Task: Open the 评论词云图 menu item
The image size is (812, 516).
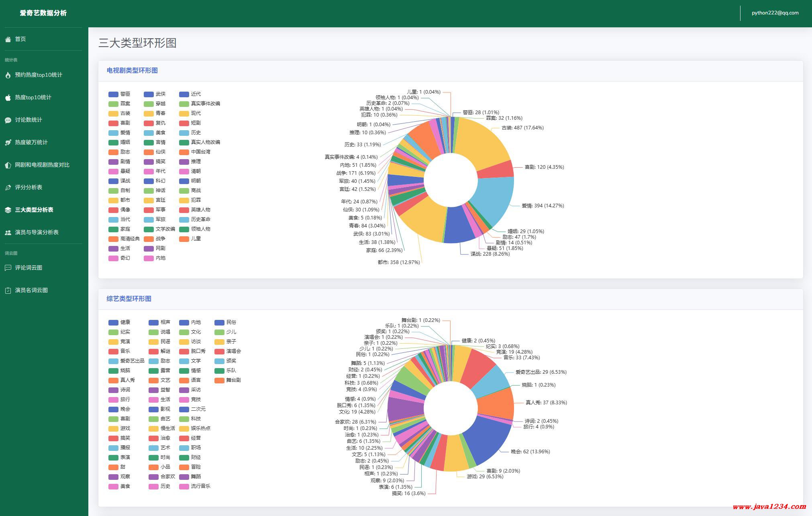Action: tap(29, 268)
